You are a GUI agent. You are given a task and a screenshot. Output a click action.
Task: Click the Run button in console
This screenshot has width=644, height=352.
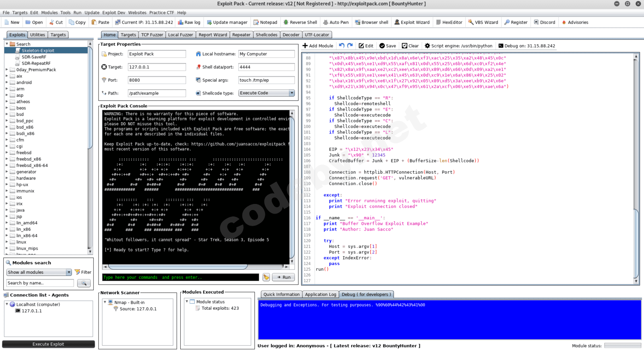tap(283, 277)
